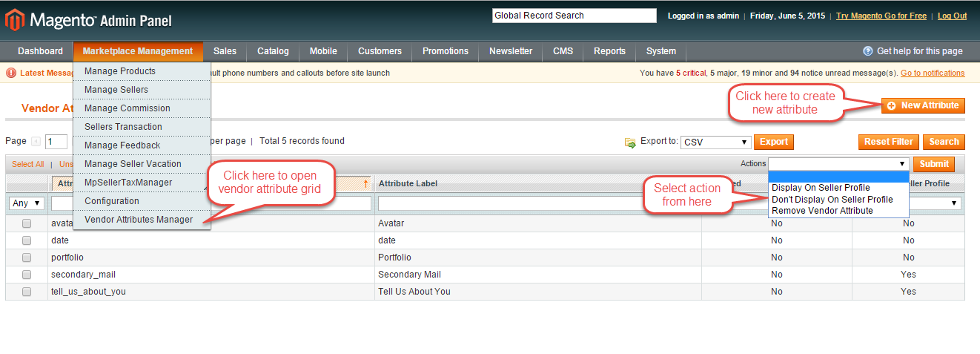Click the Magento logo icon

pyautogui.click(x=14, y=20)
